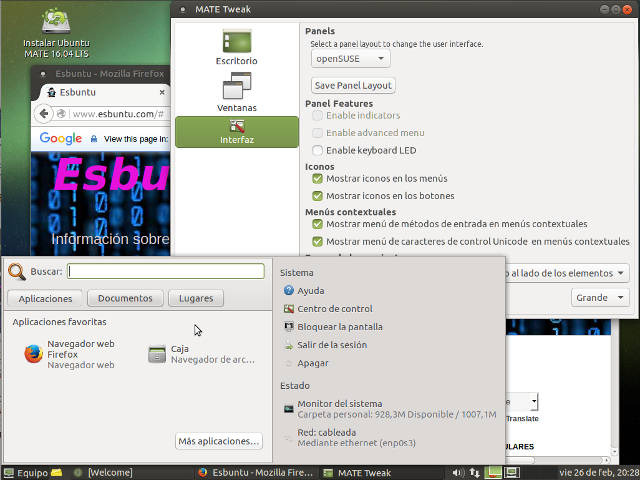
Task: Click the folder icon next to Equipo
Action: coord(57,473)
